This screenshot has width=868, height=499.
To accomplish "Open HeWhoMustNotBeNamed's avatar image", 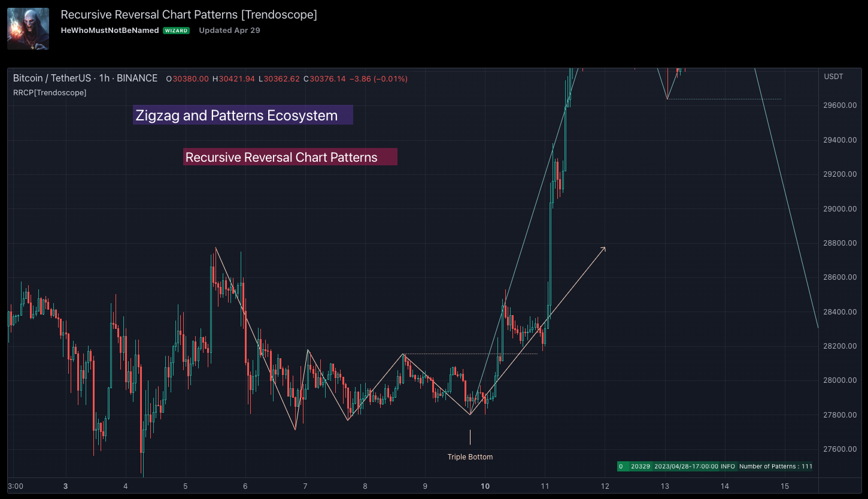I will pos(28,29).
